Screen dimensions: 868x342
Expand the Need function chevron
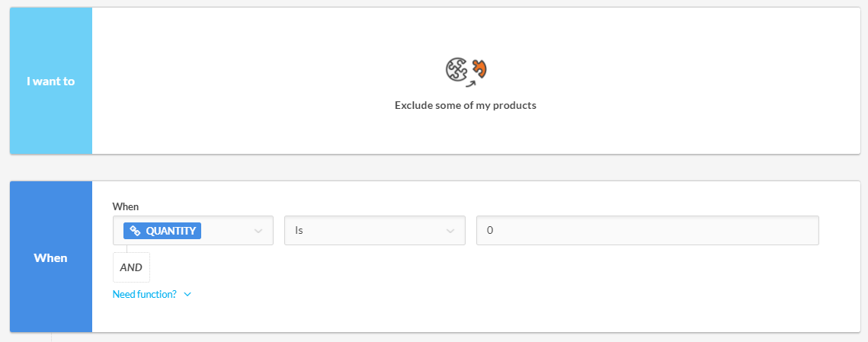tap(187, 295)
